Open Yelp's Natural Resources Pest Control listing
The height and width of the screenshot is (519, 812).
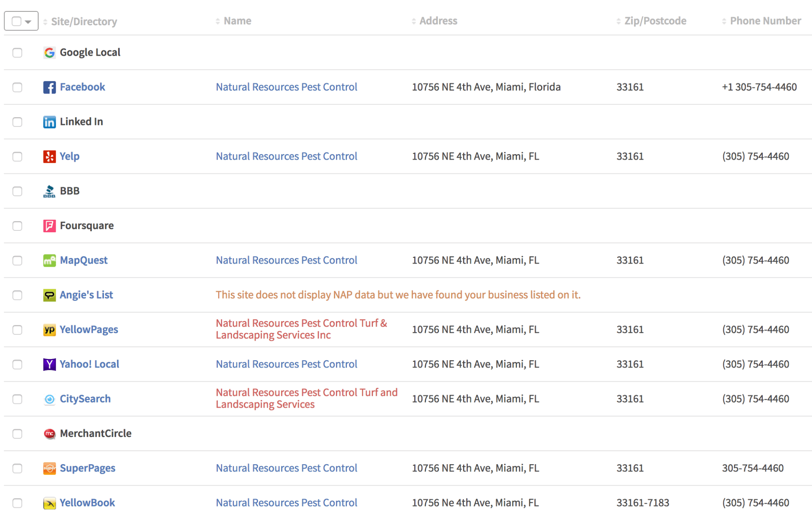coord(286,156)
